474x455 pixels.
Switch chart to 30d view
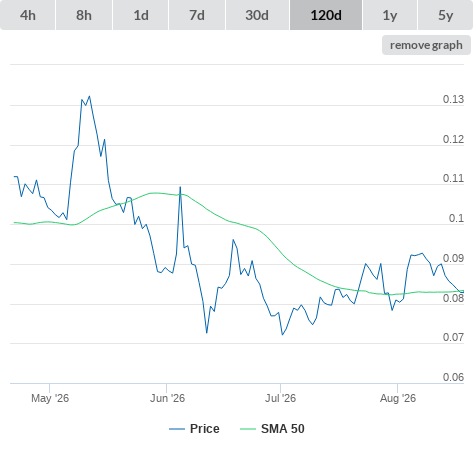tap(257, 15)
